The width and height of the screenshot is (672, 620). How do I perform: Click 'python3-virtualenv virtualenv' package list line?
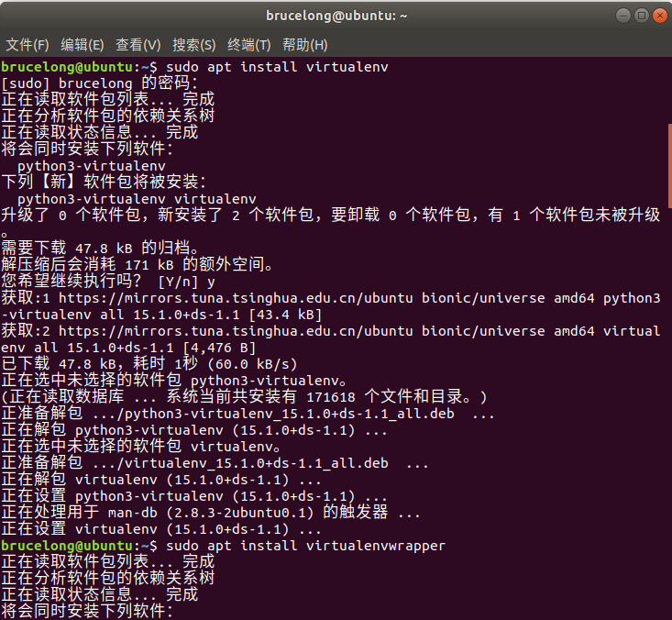[137, 199]
